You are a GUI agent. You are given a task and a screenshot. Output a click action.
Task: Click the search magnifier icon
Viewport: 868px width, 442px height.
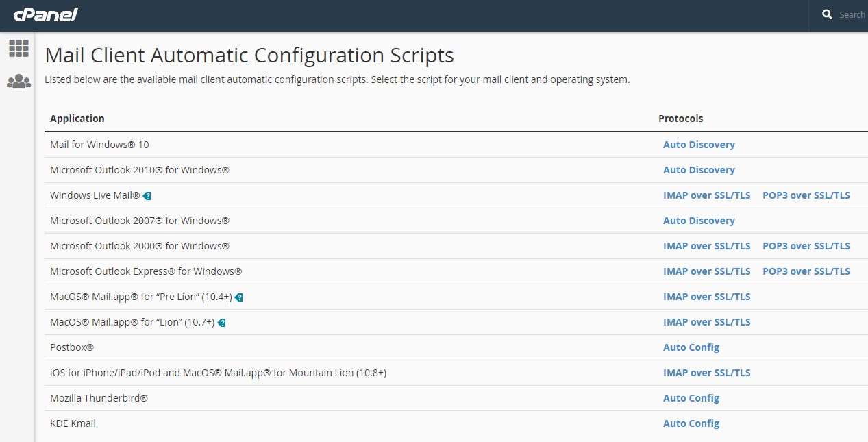[827, 14]
